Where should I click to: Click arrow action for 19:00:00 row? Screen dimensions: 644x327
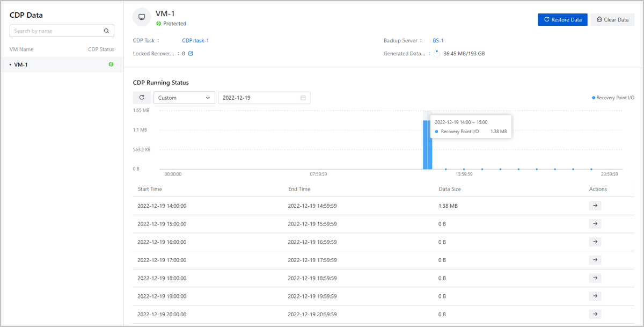click(x=595, y=296)
